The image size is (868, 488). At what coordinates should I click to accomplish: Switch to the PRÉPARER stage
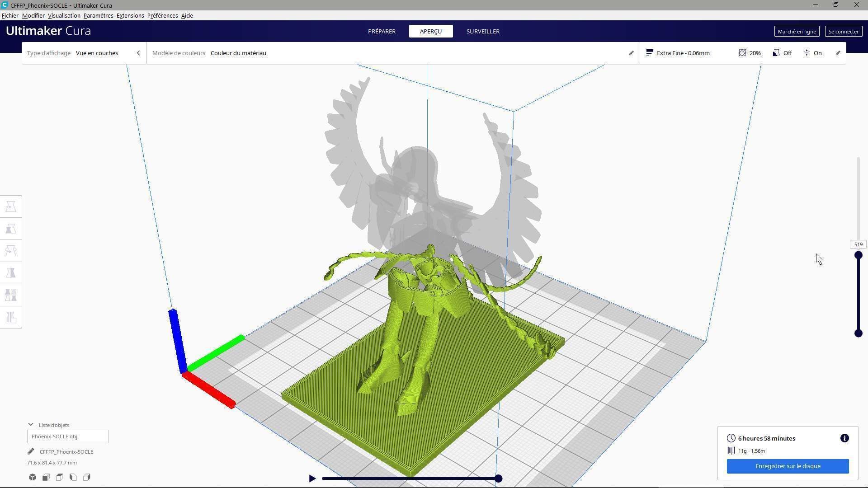(x=382, y=31)
